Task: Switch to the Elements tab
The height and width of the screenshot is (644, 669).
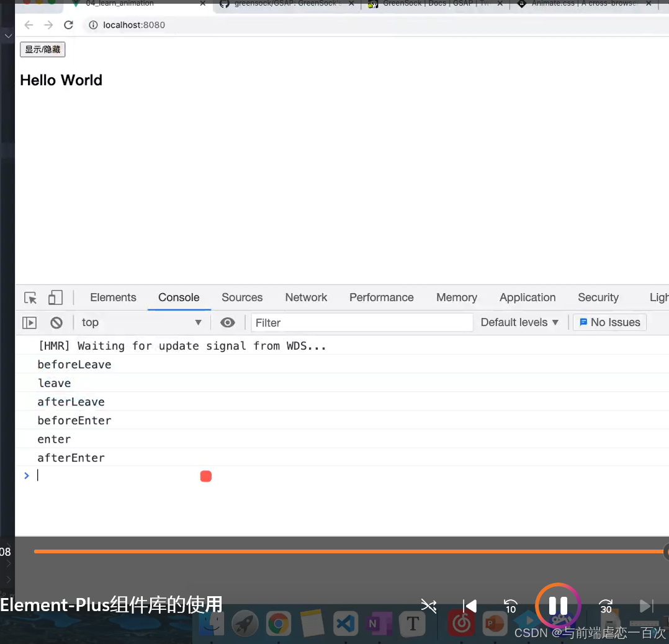Action: [113, 297]
